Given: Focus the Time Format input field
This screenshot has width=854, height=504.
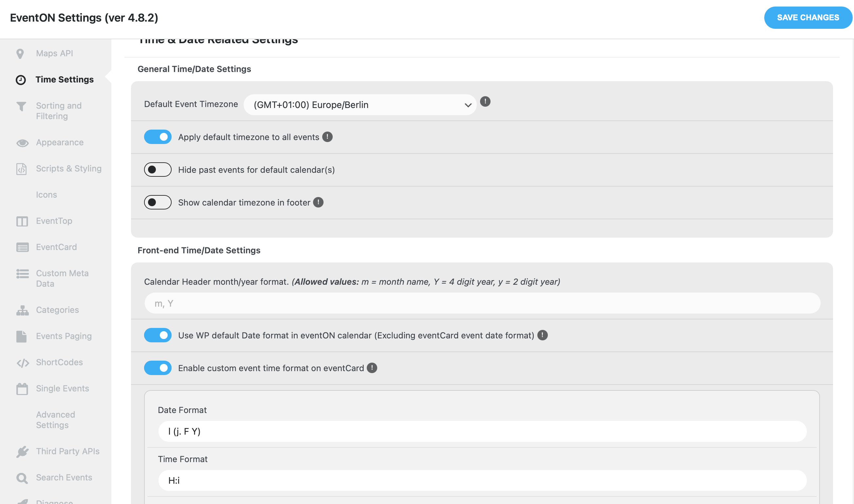Looking at the screenshot, I should point(482,480).
